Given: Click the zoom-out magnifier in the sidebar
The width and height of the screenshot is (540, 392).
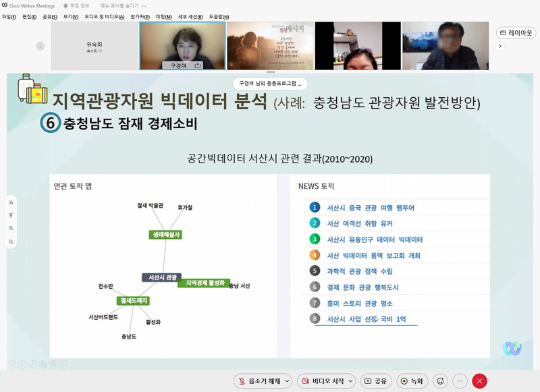Looking at the screenshot, I should (x=9, y=240).
